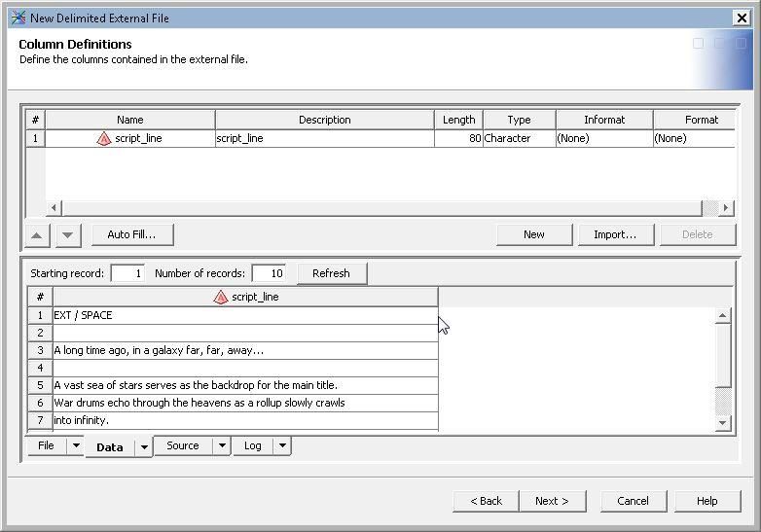Click the Auto Fill... button

click(132, 234)
